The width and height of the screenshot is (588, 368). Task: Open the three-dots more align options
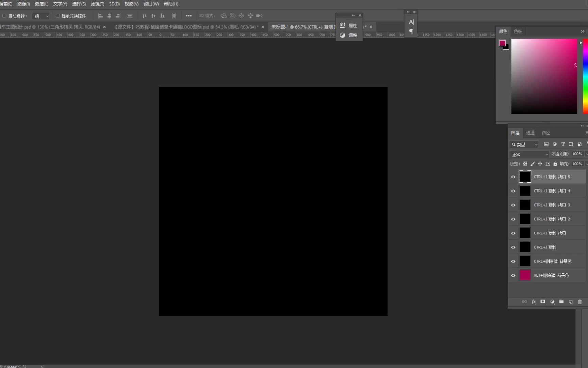click(189, 16)
